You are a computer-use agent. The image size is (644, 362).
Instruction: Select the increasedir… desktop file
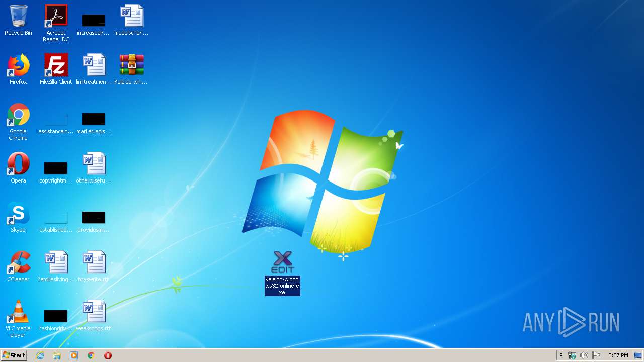point(93,23)
